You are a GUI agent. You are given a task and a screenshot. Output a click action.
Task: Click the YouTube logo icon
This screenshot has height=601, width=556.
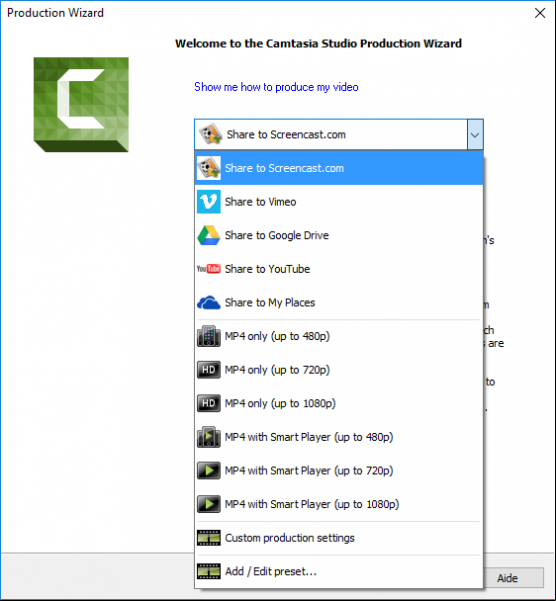coord(208,269)
